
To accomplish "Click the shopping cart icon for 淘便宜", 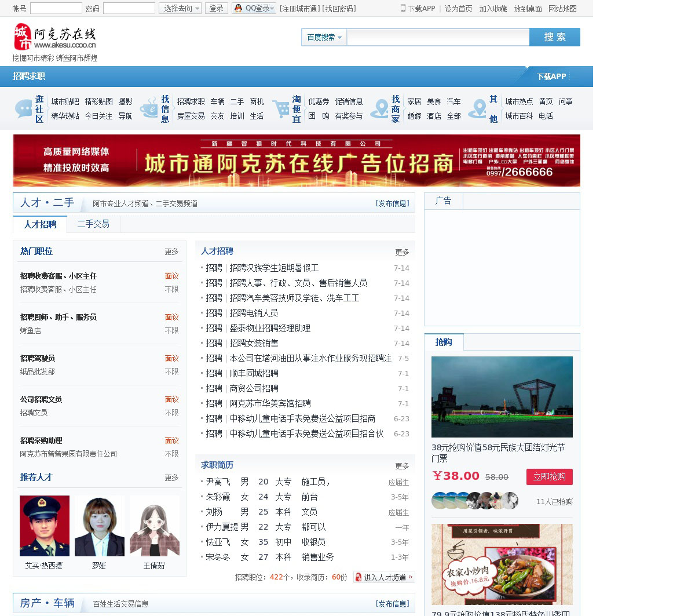I will [281, 108].
